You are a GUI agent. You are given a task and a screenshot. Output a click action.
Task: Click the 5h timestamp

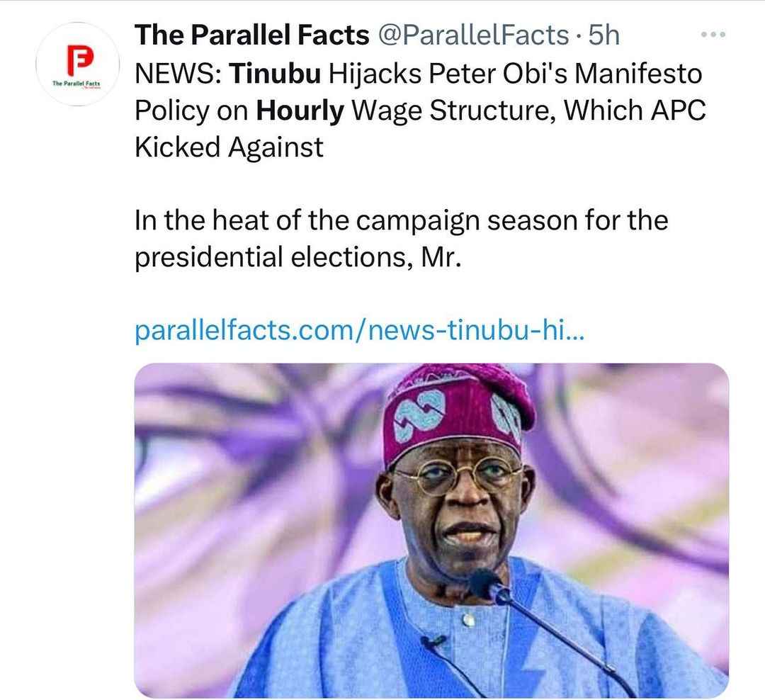[x=603, y=35]
